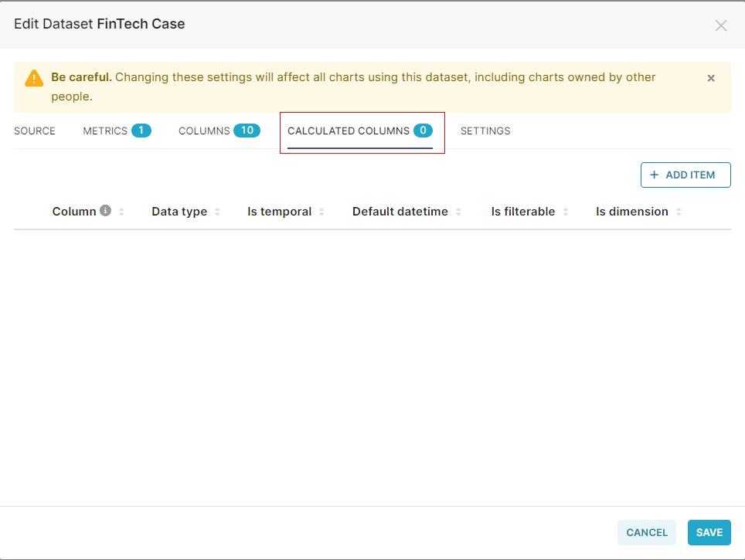Dismiss the Be careful warning banner
The image size is (745, 560).
point(711,78)
